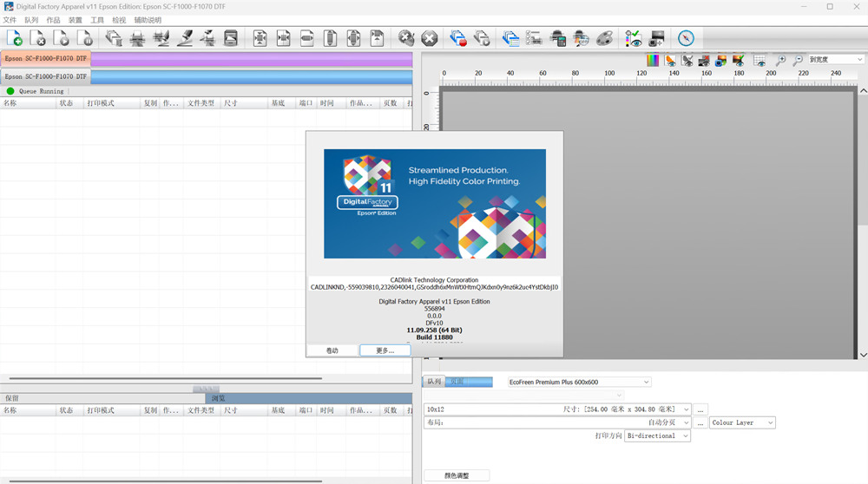
Task: Click the ellipsis button beside layout
Action: 700,422
